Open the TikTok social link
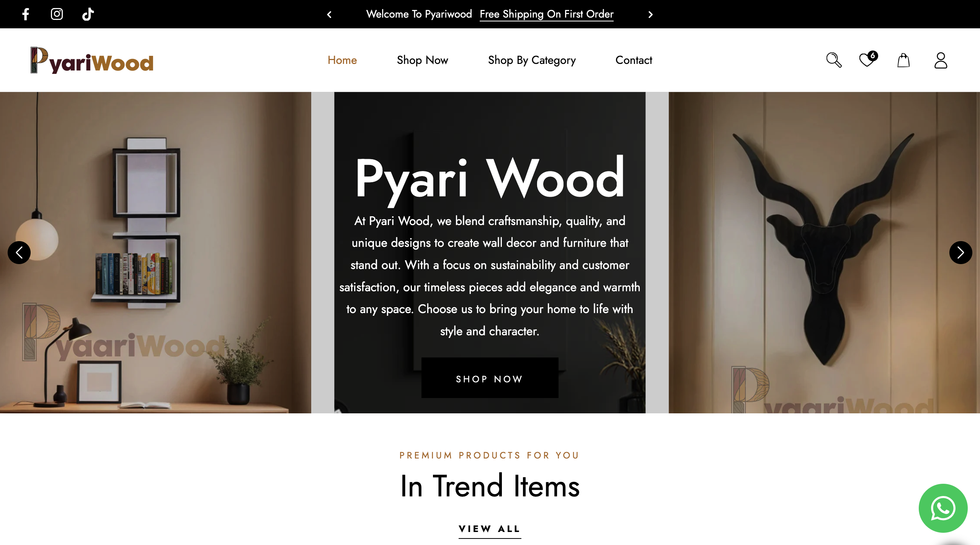 coord(88,14)
